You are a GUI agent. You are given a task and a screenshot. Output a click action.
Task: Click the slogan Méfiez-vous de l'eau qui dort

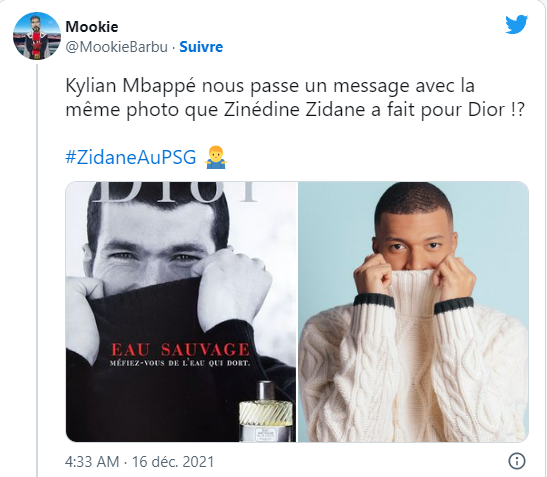[x=180, y=363]
